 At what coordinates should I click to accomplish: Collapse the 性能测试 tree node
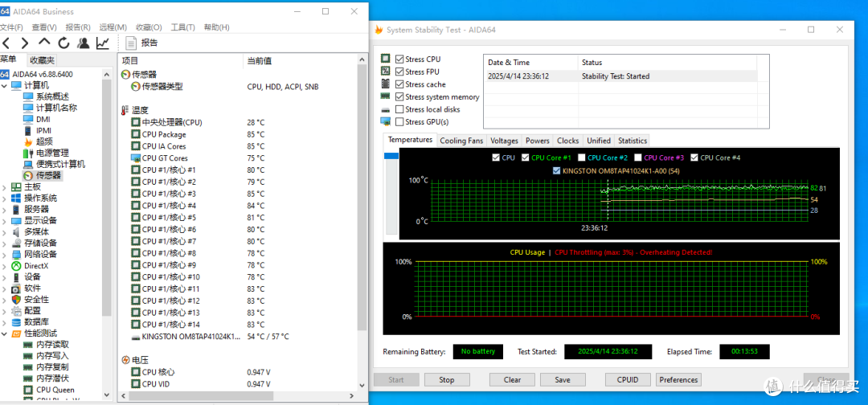point(5,333)
